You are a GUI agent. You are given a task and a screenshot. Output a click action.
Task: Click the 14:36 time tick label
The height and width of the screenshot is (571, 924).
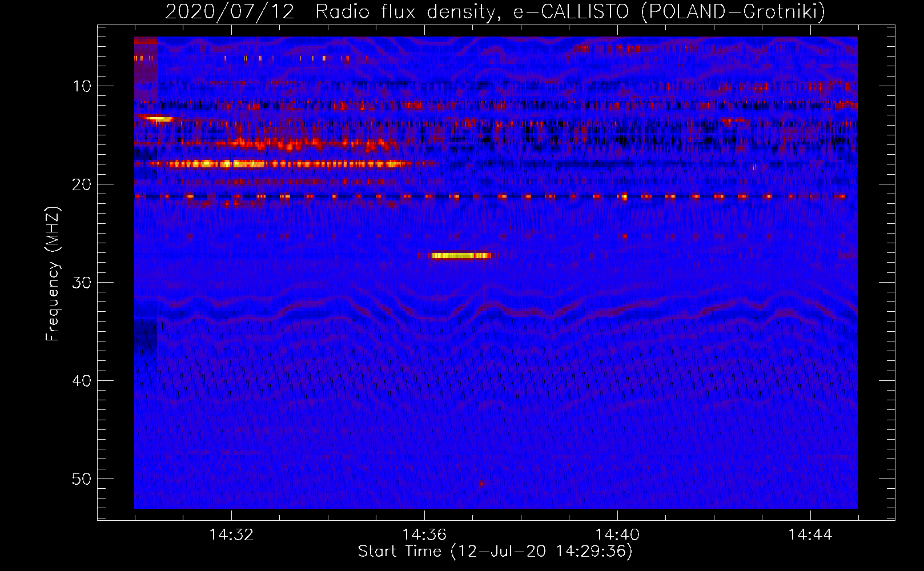(424, 535)
